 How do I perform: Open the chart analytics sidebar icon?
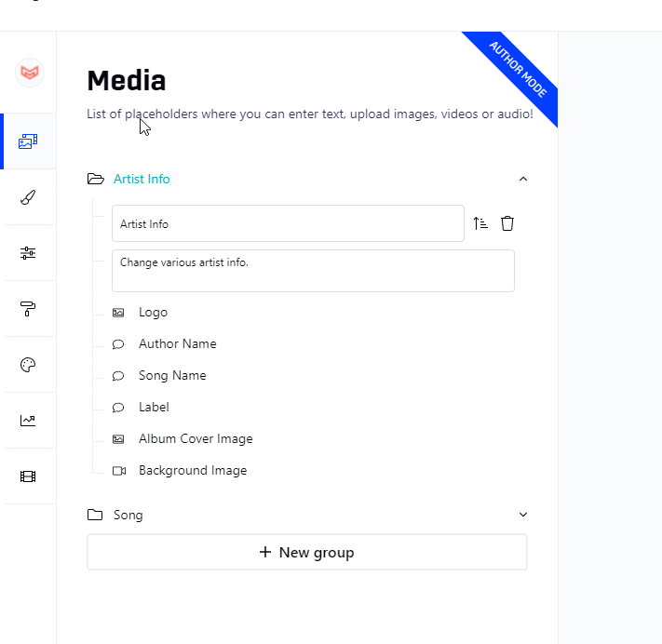point(28,421)
